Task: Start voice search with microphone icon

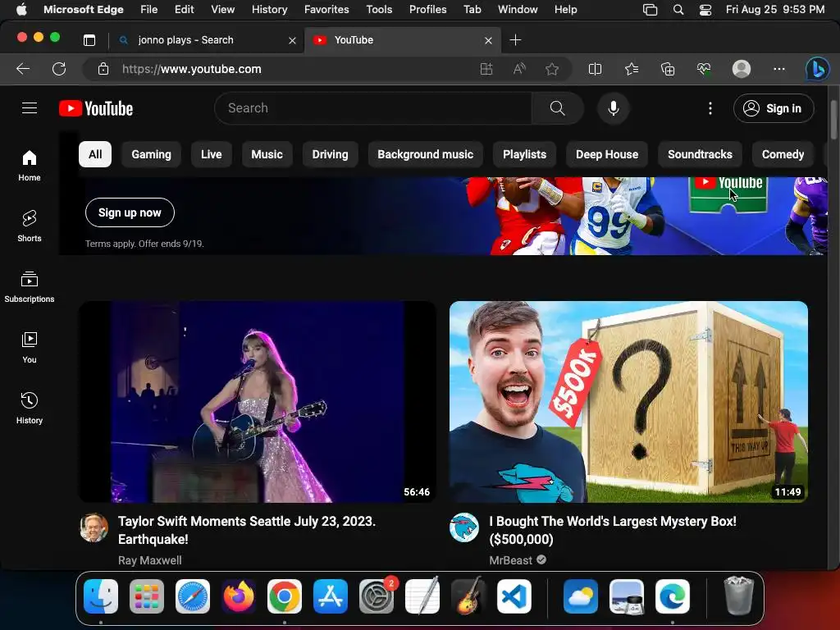Action: click(x=614, y=108)
